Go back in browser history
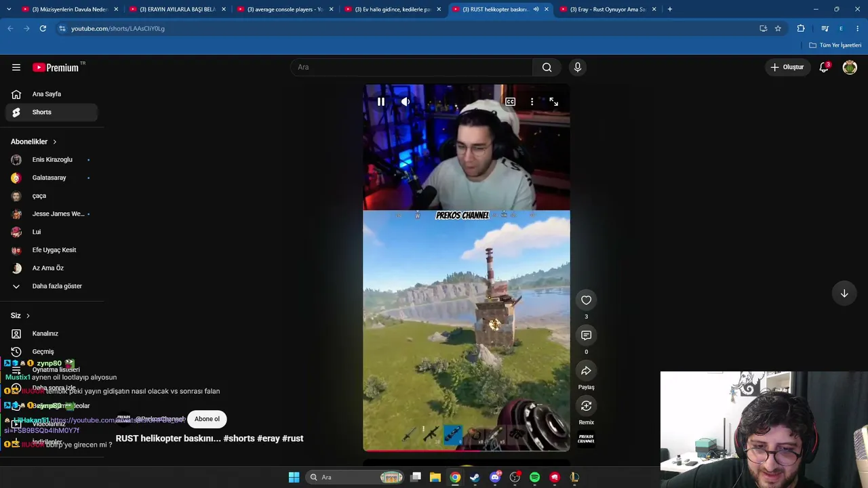 point(10,28)
